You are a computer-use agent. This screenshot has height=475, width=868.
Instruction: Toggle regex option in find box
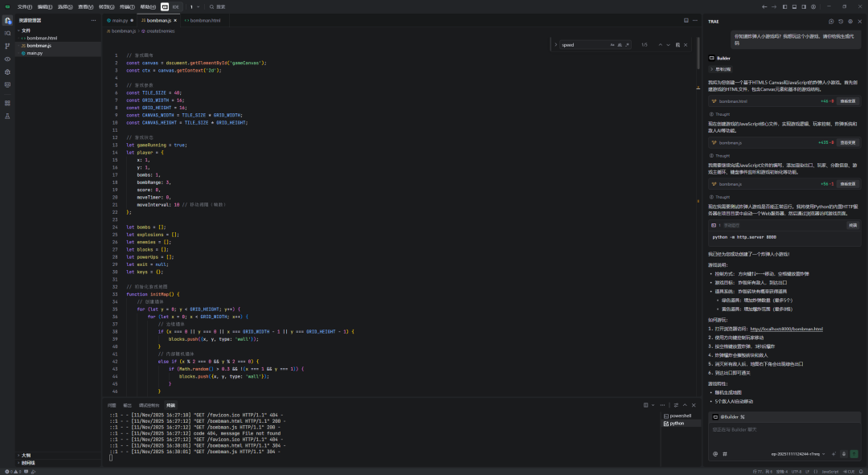[x=628, y=45]
